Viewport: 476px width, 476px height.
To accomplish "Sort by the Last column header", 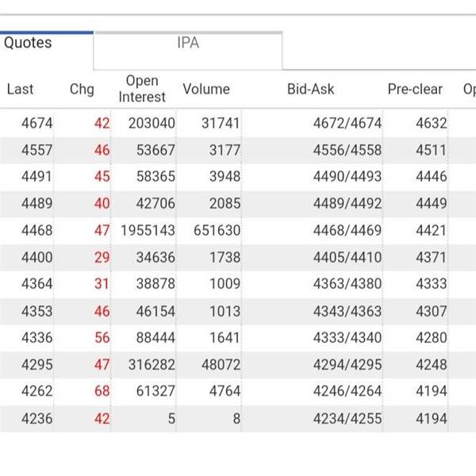I will [20, 89].
